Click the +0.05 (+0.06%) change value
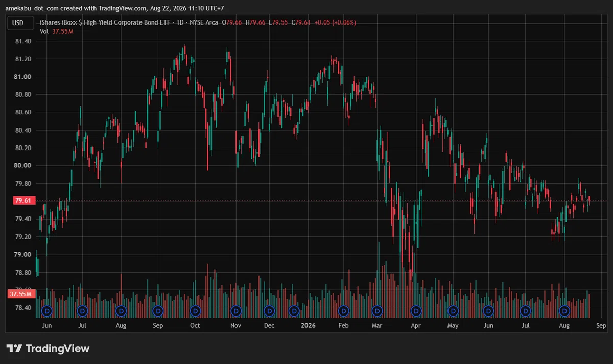The width and height of the screenshot is (613, 364). click(x=335, y=22)
